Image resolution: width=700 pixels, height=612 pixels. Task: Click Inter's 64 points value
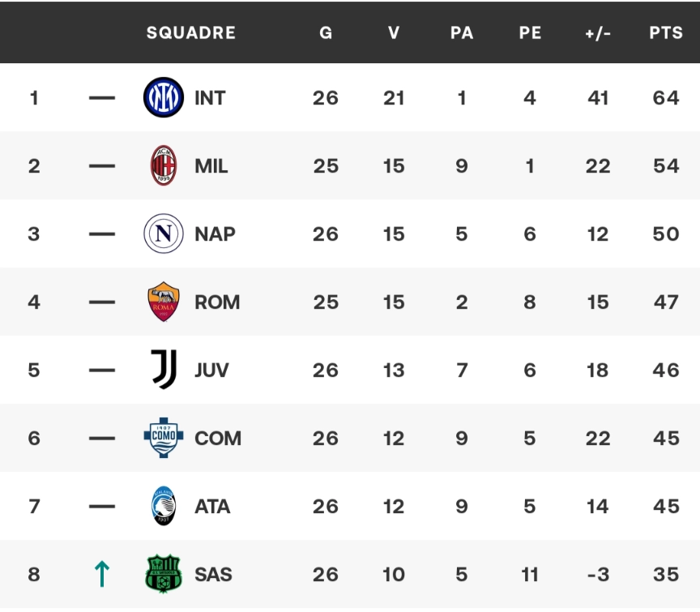(665, 98)
